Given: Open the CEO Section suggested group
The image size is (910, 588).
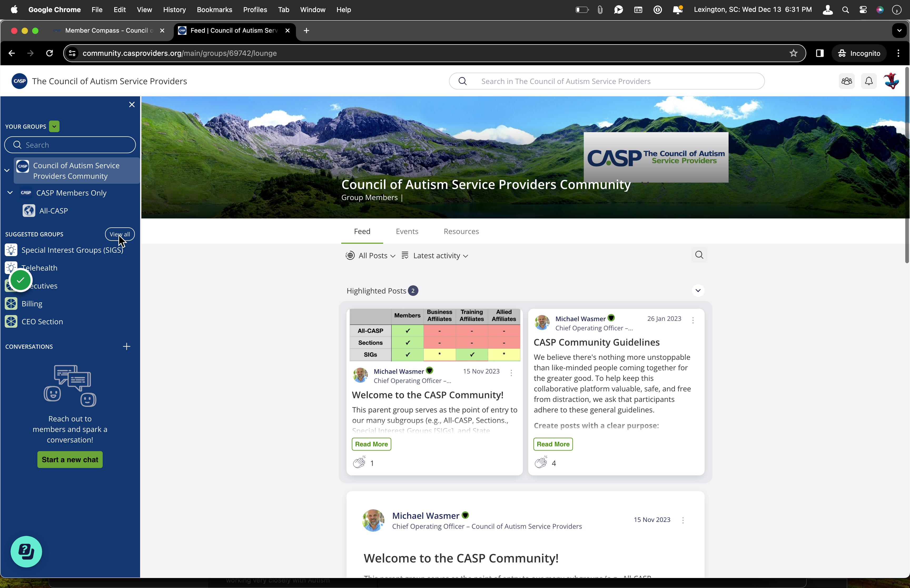Looking at the screenshot, I should (42, 321).
